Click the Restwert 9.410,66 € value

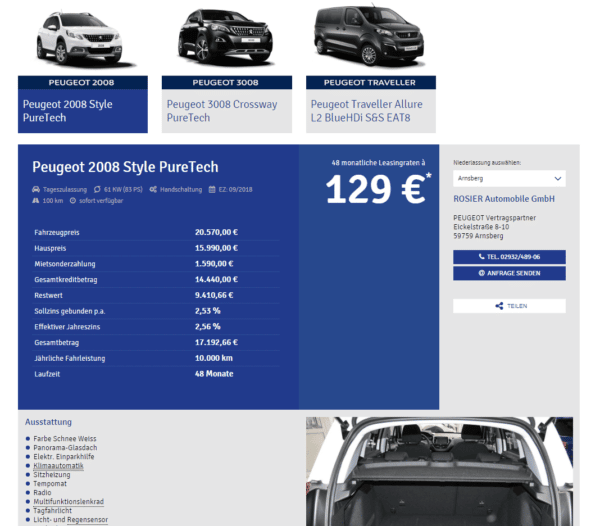(x=214, y=295)
